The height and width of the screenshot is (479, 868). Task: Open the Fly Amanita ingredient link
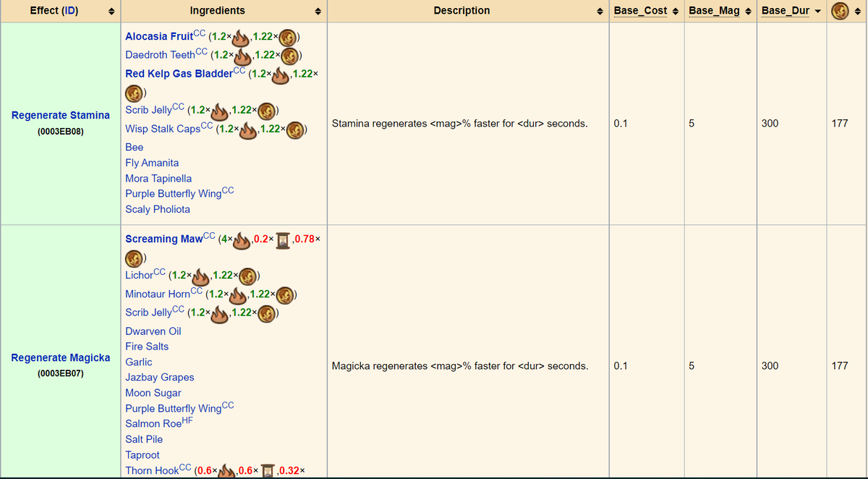tap(152, 163)
